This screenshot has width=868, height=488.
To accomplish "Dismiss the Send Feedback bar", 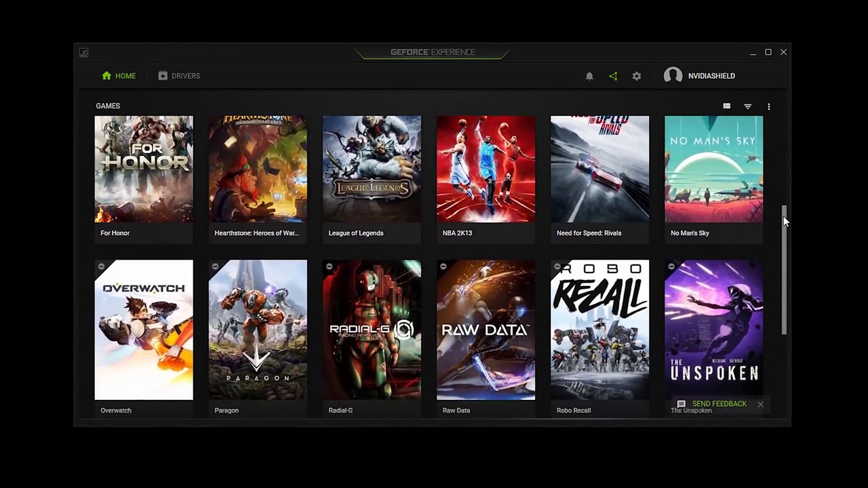I will (760, 404).
